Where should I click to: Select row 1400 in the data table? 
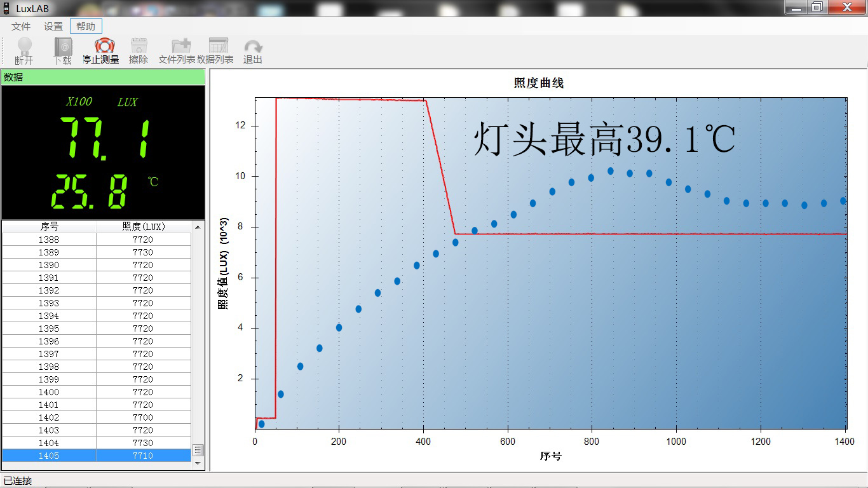click(x=97, y=392)
